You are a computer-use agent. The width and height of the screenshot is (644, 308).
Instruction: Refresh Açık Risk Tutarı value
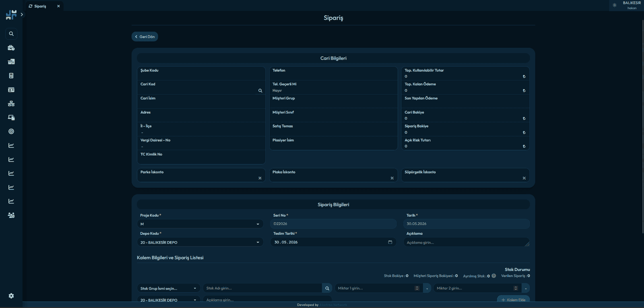(x=524, y=147)
